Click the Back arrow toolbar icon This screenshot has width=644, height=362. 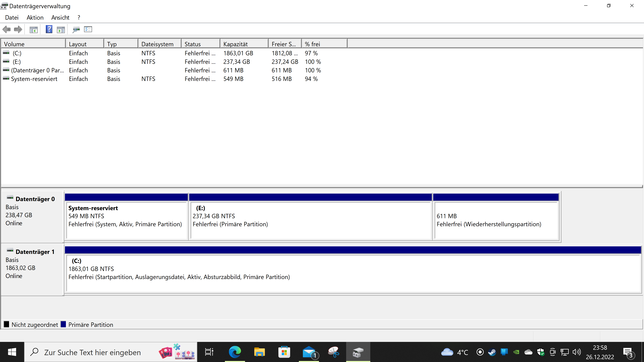click(x=7, y=29)
